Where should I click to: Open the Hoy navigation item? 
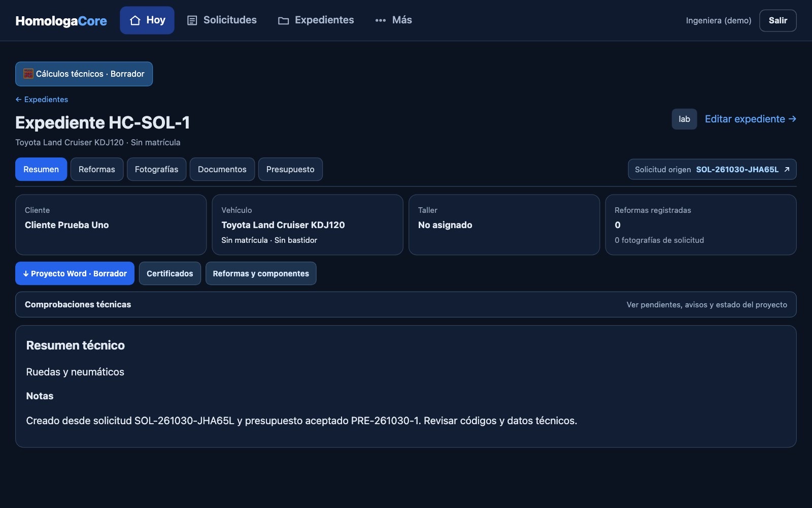click(147, 20)
